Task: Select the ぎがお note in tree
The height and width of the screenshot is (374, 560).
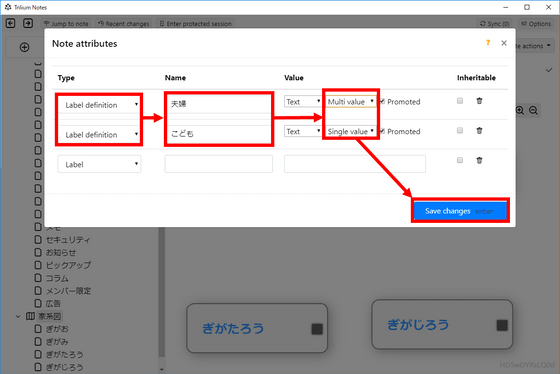Action: point(57,329)
